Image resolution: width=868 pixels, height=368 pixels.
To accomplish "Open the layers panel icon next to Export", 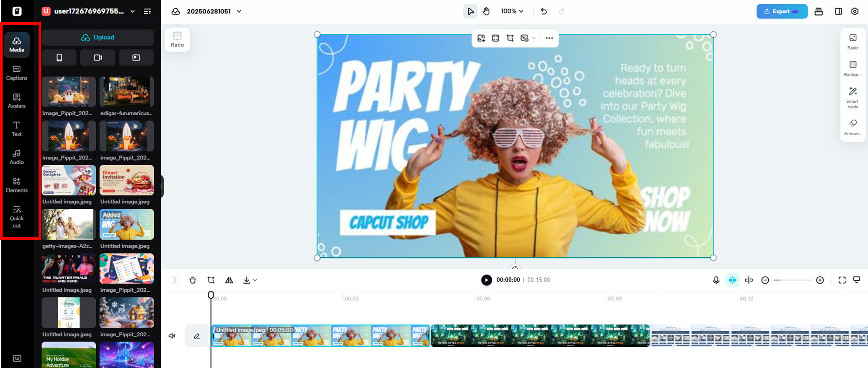I will tap(819, 11).
